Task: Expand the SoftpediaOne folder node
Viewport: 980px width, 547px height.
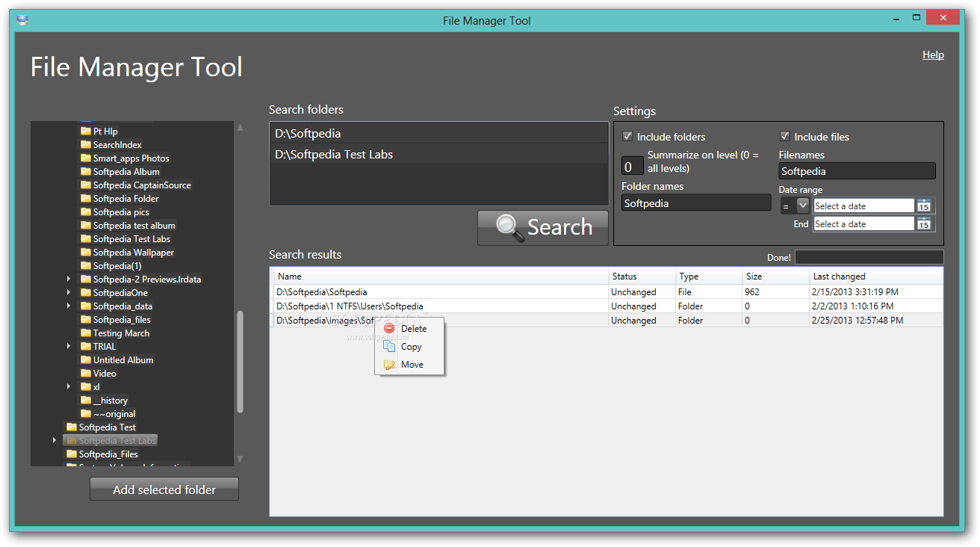Action: click(x=69, y=293)
